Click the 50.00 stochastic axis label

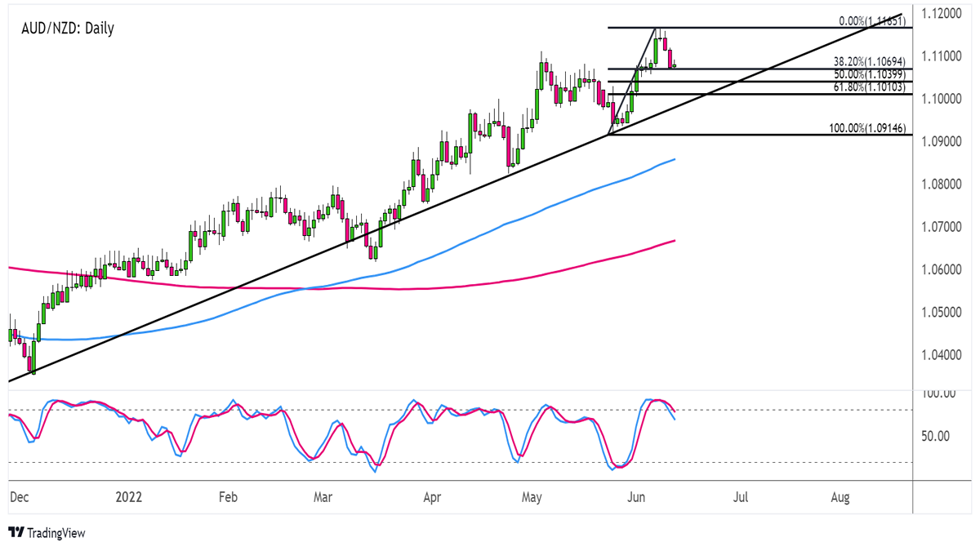coord(934,436)
